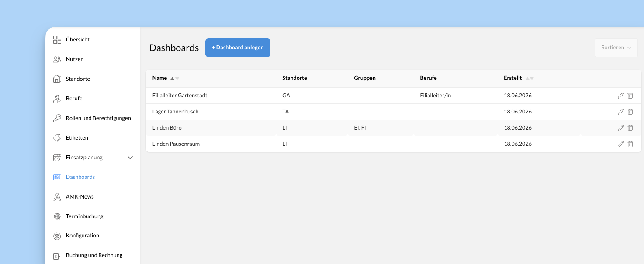Sort table by Erstellt column arrows
644x264 pixels.
530,79
